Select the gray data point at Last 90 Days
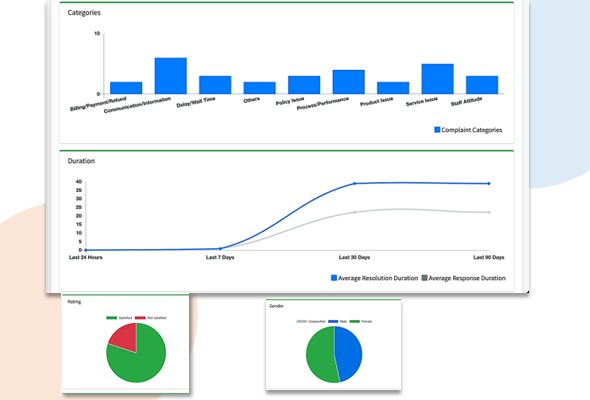Screen dimensions: 590x400 (489, 212)
